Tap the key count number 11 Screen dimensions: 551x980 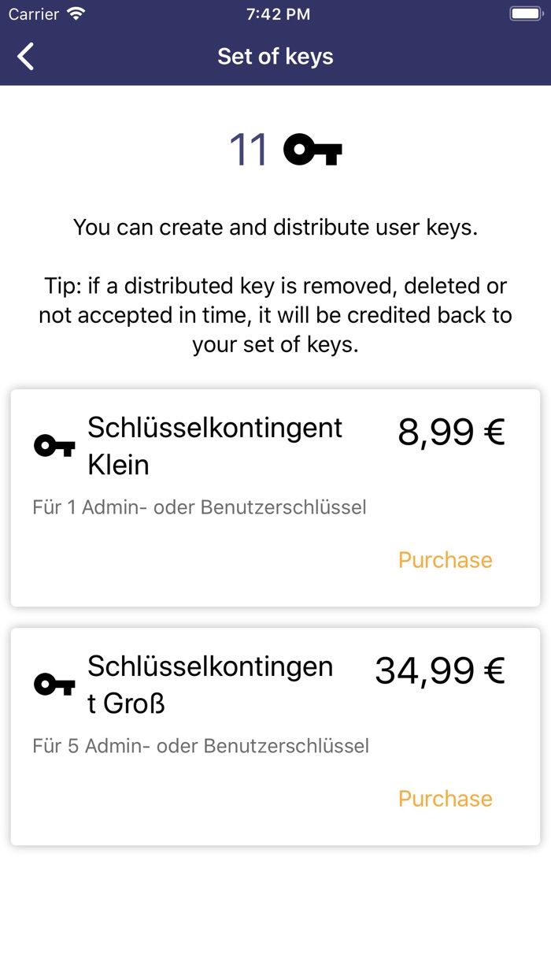pos(248,150)
